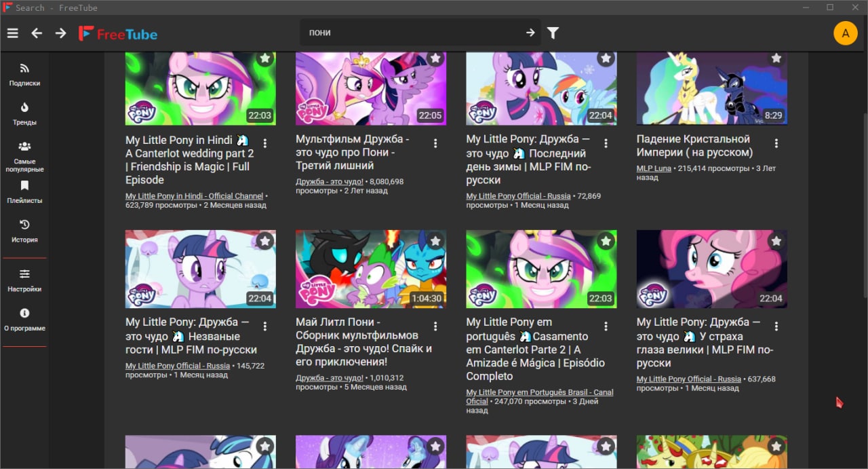Open Плейлисты in sidebar
Screen dimensions: 868x469
(x=24, y=192)
